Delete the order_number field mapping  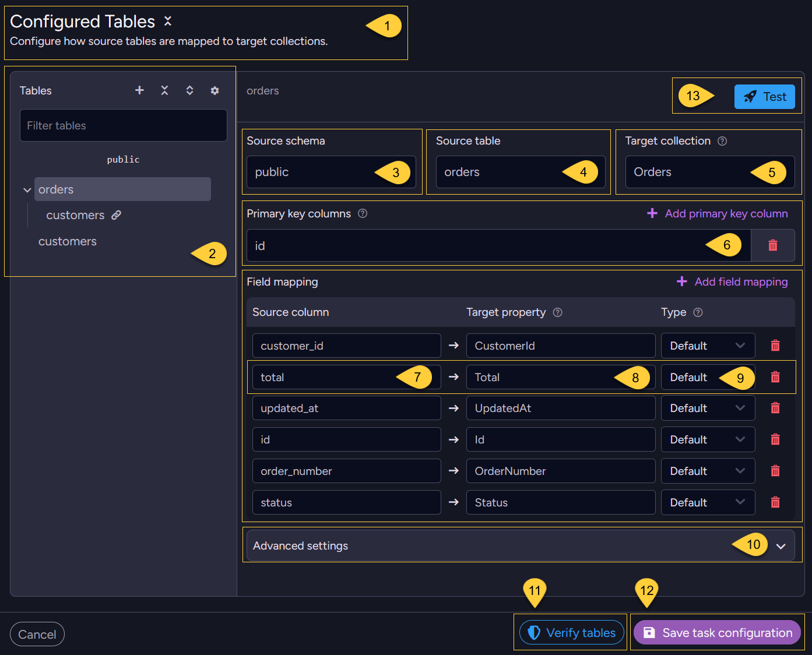click(775, 471)
